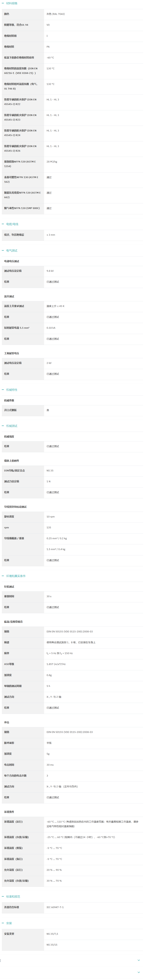The width and height of the screenshot is (144, 980).
Task: Click the mounting type NS 35/15
Action: coord(52,945)
